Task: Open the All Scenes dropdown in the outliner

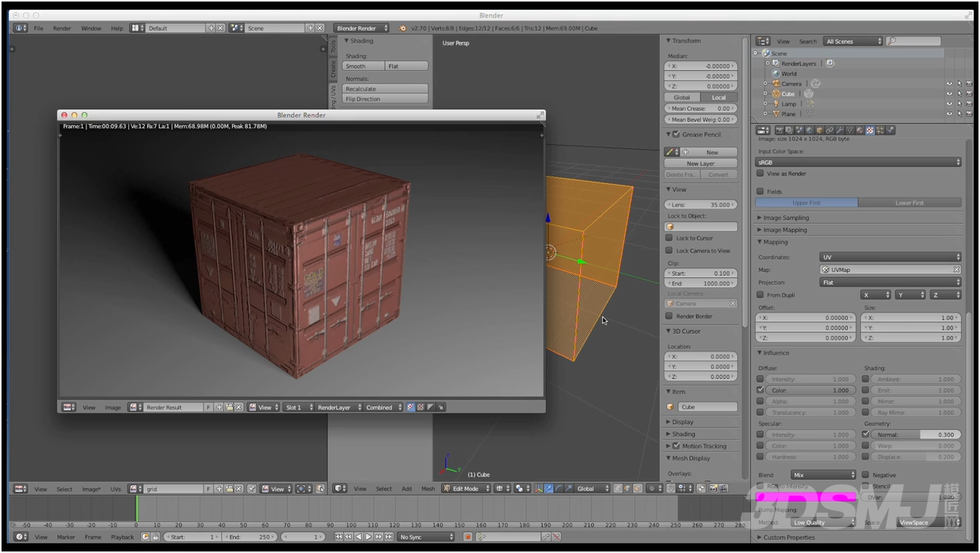Action: point(853,41)
